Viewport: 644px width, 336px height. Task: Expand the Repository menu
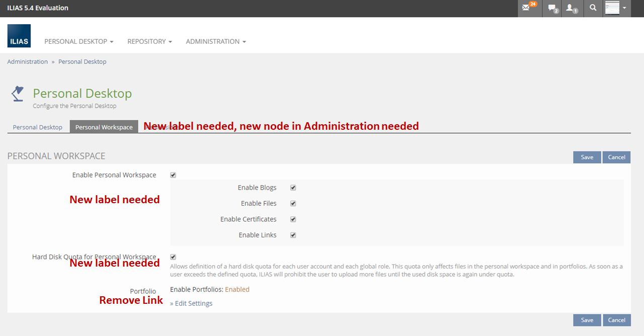click(149, 41)
